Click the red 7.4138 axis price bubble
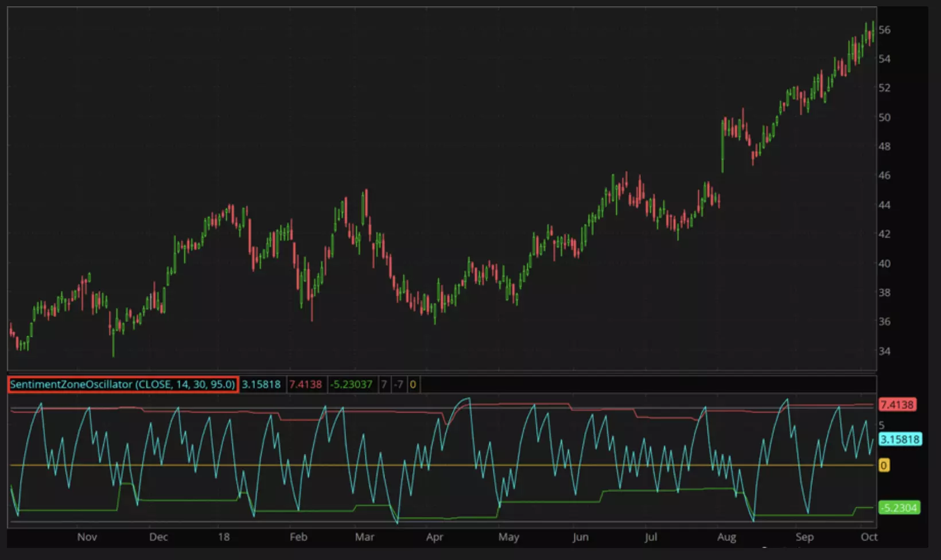 [x=896, y=405]
